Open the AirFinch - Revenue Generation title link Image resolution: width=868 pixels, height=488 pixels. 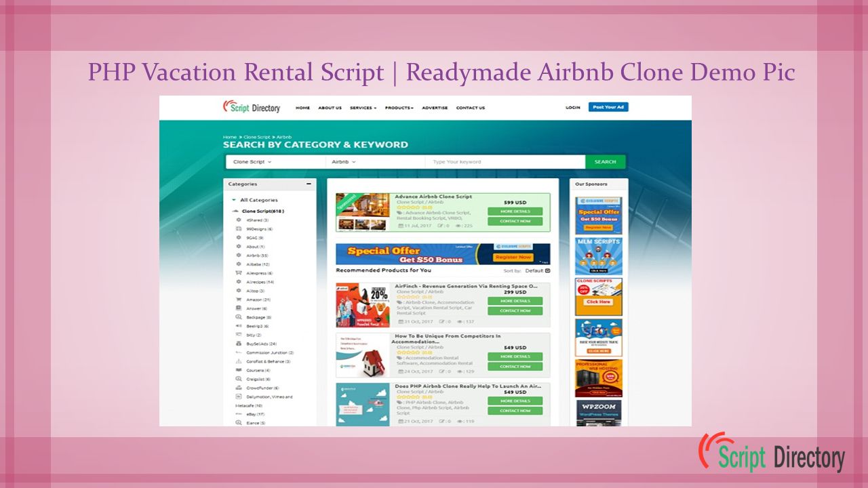(x=467, y=286)
